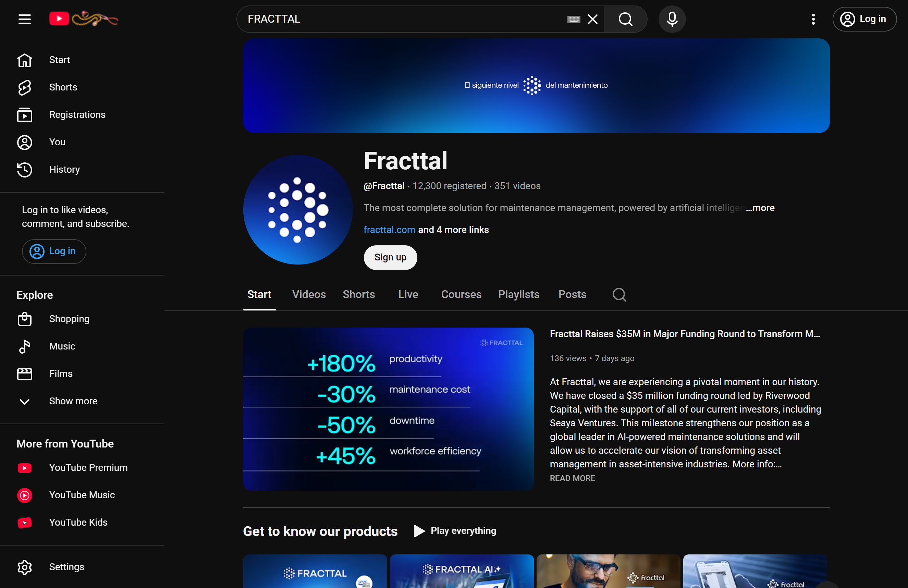This screenshot has height=588, width=908.
Task: Open the hamburger guide menu
Action: tap(24, 19)
